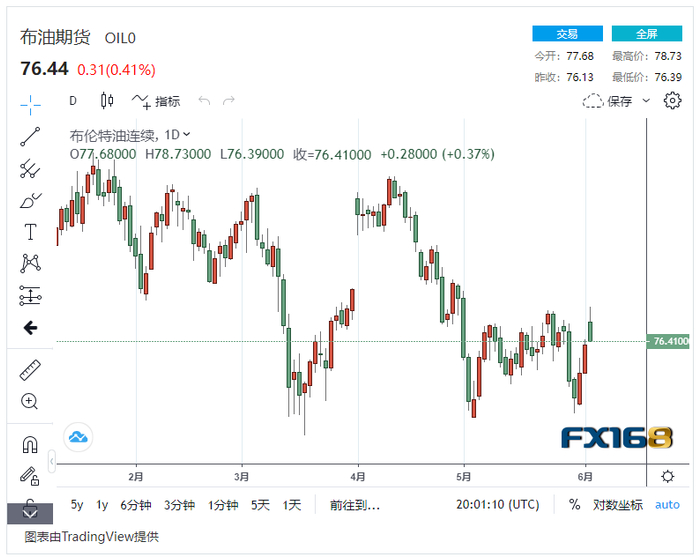Open the candlestick chart style menu
This screenshot has width=700, height=557.
pos(108,101)
